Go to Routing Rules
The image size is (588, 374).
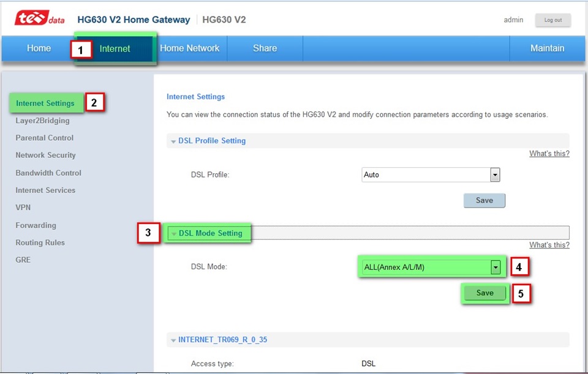40,242
